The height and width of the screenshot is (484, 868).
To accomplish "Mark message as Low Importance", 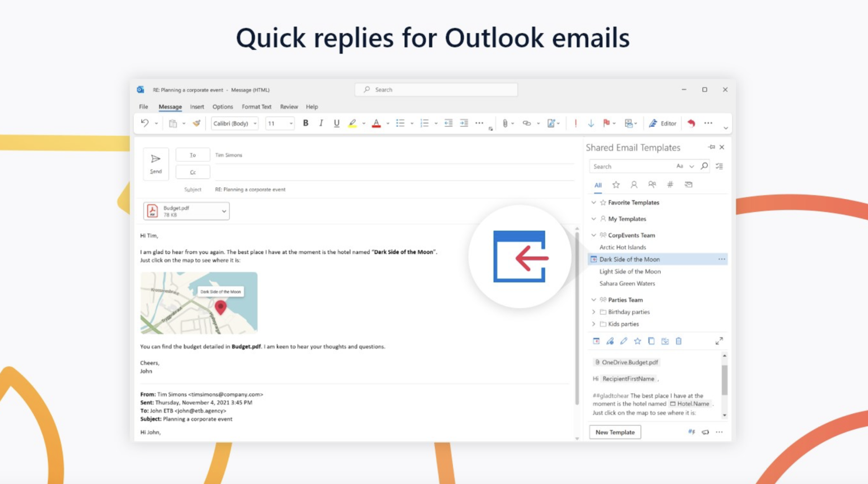I will 591,123.
